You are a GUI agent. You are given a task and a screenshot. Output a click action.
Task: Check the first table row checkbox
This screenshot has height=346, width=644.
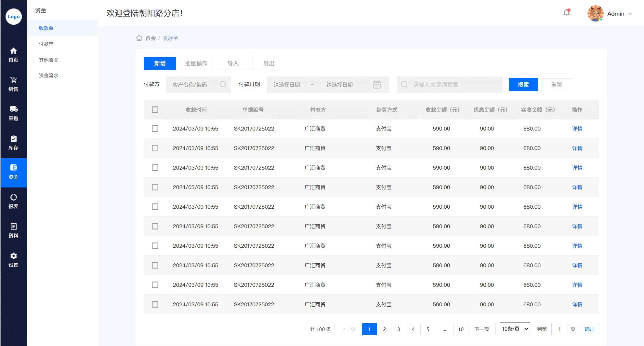click(x=155, y=129)
